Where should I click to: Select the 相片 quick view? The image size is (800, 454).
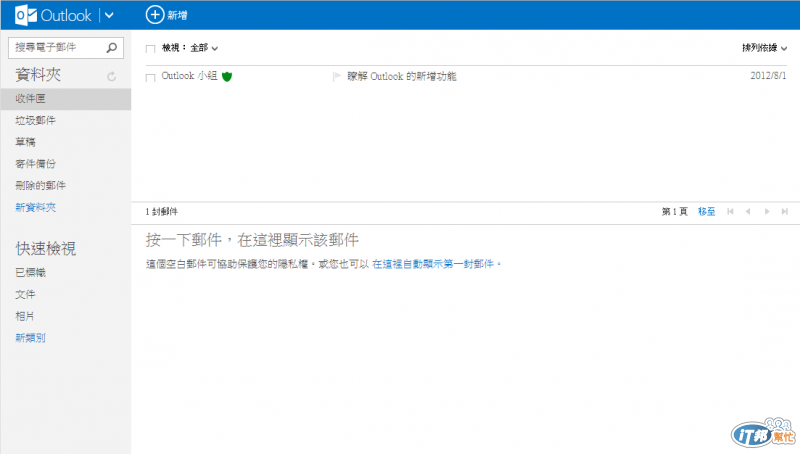click(x=25, y=316)
